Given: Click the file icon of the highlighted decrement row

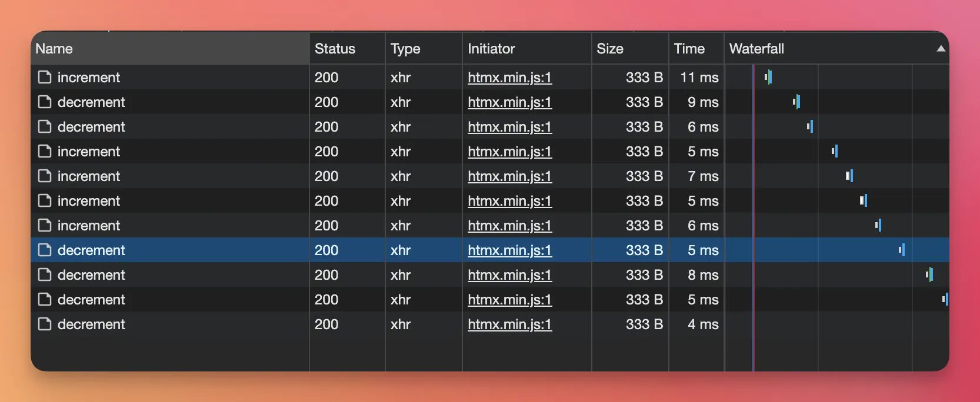Looking at the screenshot, I should (x=45, y=250).
